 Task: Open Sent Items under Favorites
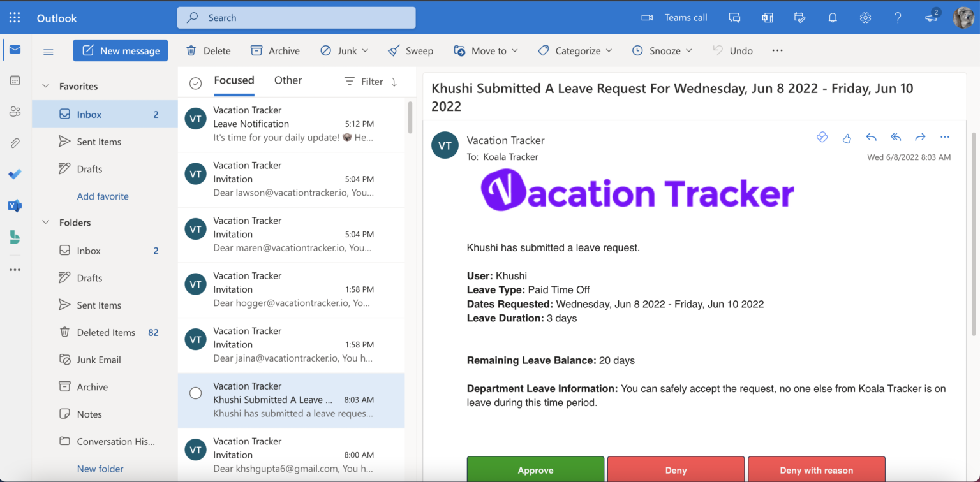(x=105, y=142)
